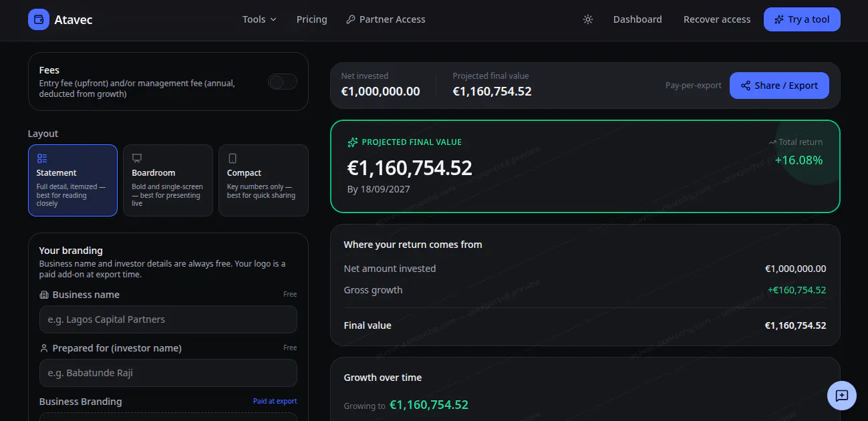Click the Business Branding label
Image resolution: width=868 pixels, height=421 pixels.
point(81,402)
